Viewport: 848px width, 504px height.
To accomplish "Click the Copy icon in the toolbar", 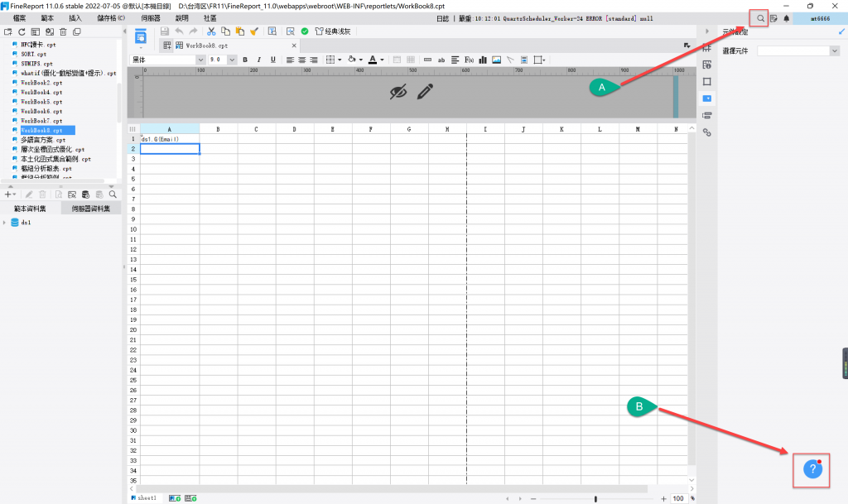I will (225, 31).
